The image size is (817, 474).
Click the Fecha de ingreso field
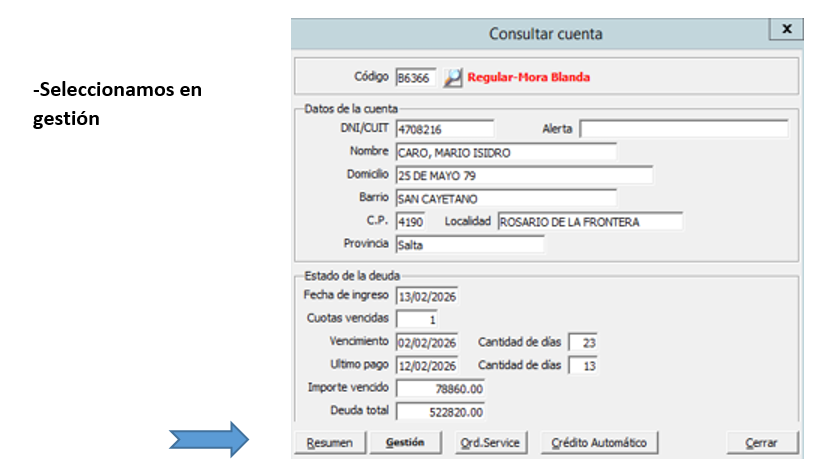tap(427, 296)
